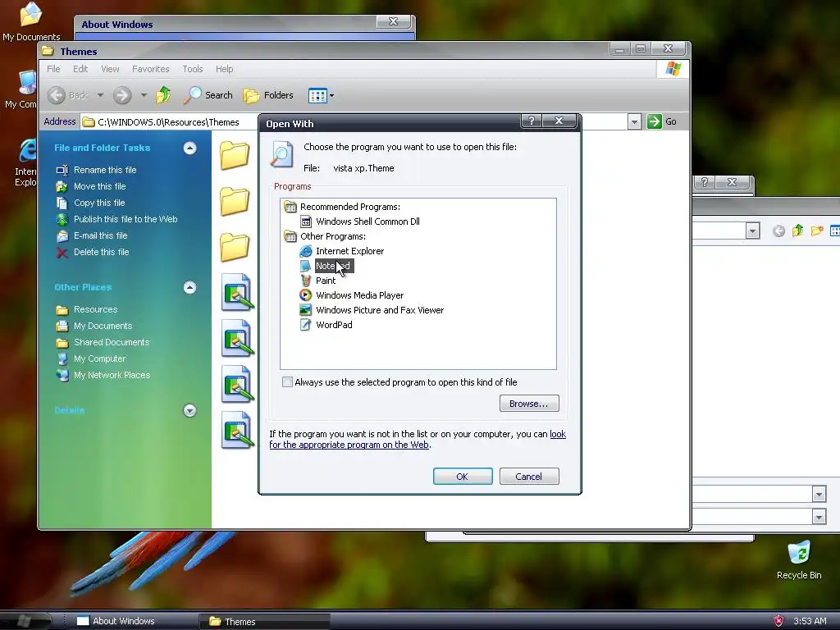Open the Back history dropdown arrow
This screenshot has width=840, height=630.
100,95
